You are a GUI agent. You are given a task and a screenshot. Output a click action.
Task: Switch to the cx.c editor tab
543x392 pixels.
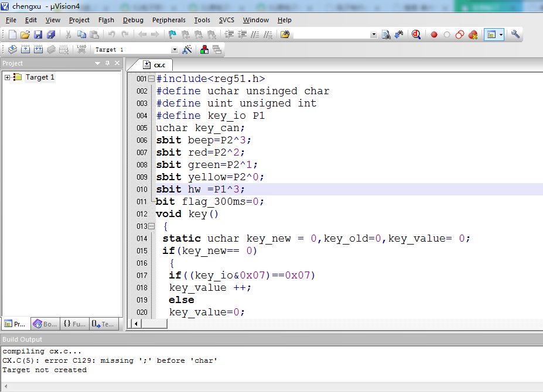(x=155, y=65)
